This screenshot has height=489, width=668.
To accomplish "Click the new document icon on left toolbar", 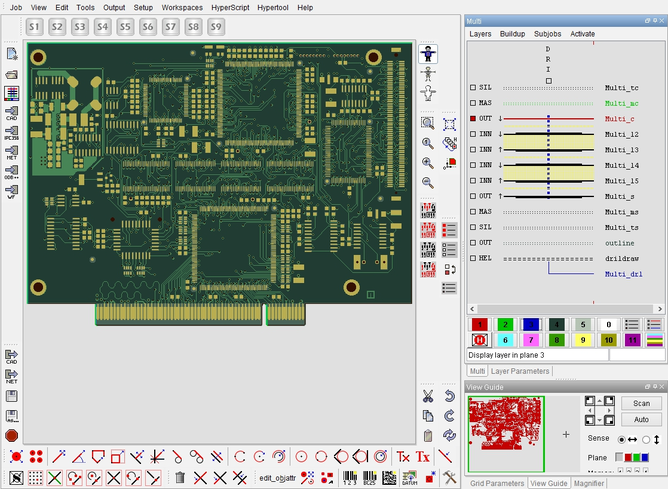I will [x=12, y=54].
